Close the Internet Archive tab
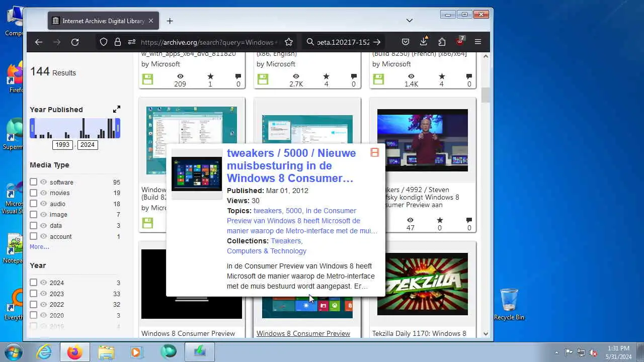This screenshot has height=362, width=644. pyautogui.click(x=151, y=21)
